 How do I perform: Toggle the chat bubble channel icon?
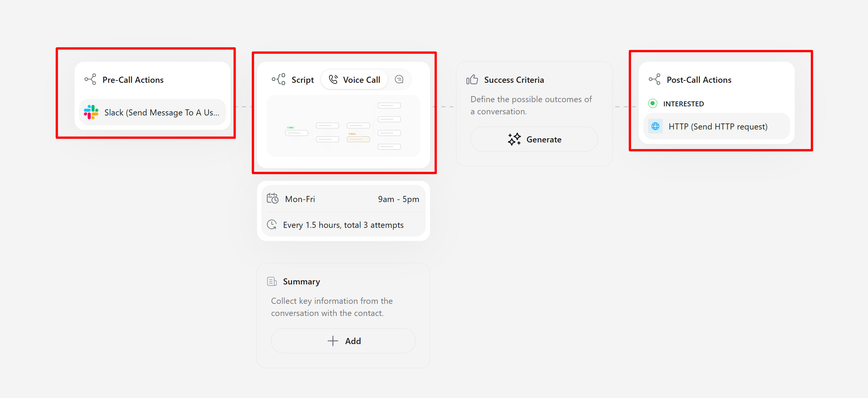pyautogui.click(x=399, y=79)
